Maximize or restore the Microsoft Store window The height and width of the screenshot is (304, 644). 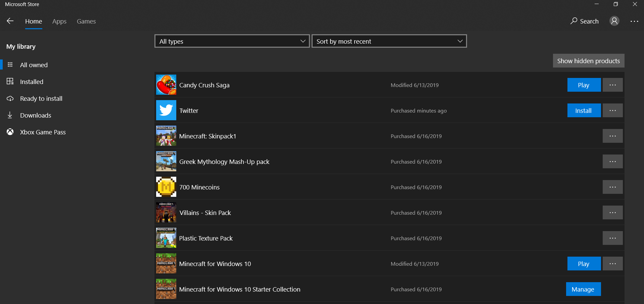[616, 4]
